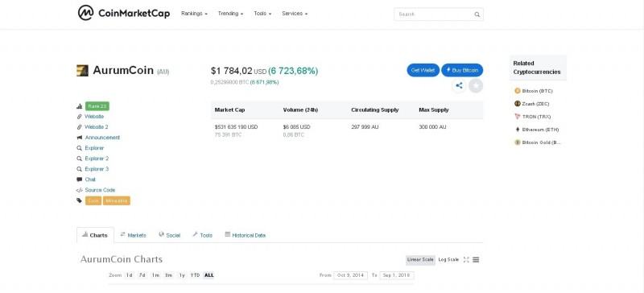The width and height of the screenshot is (644, 293).
Task: Set chart zoom to 3m
Action: [x=168, y=275]
